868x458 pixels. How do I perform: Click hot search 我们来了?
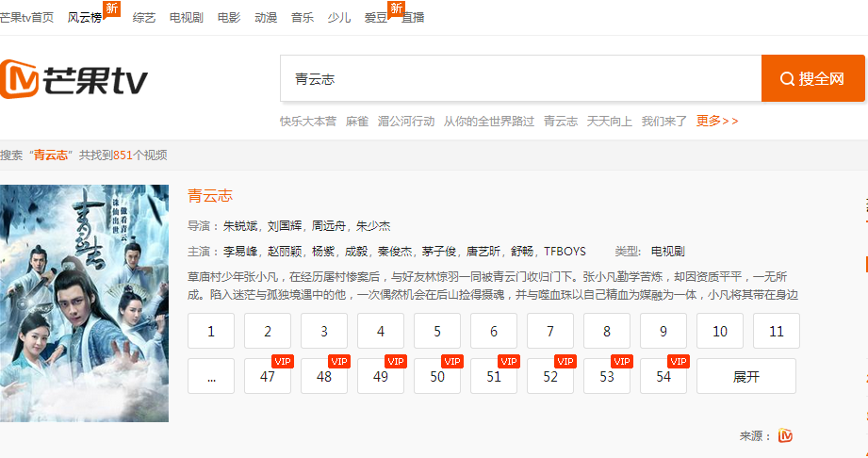[x=663, y=122]
